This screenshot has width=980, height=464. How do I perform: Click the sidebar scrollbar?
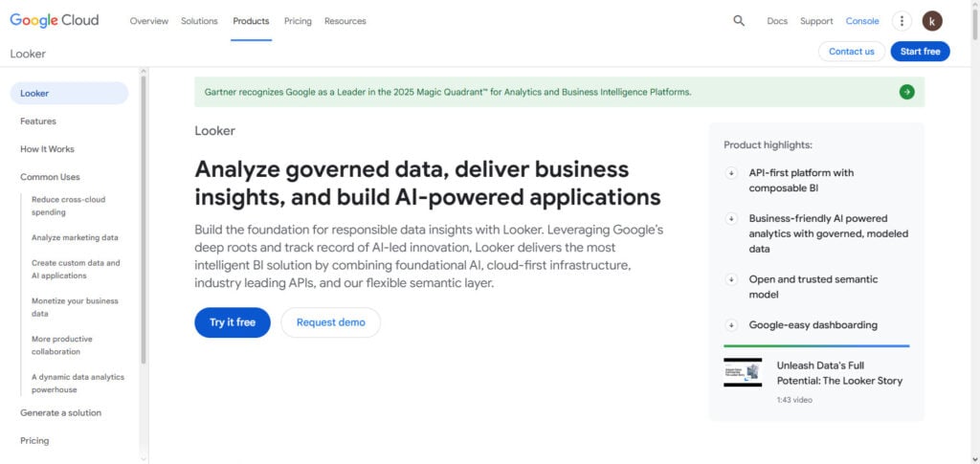(144, 218)
